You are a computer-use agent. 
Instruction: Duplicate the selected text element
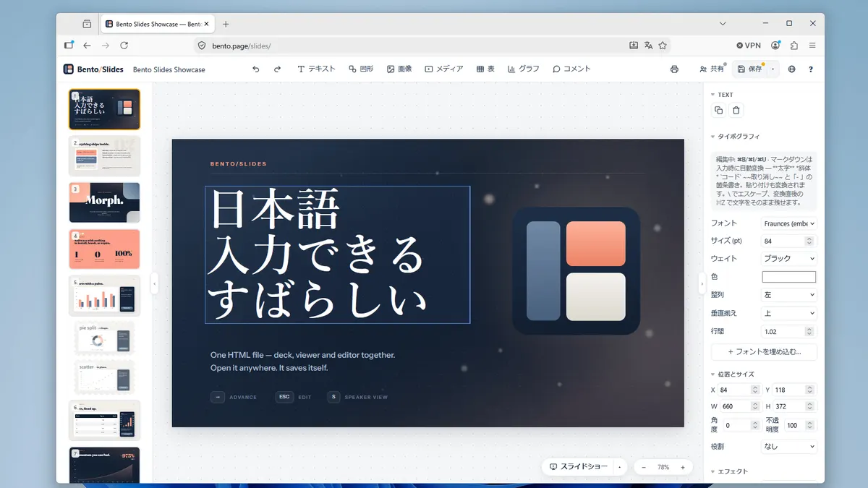pyautogui.click(x=718, y=111)
